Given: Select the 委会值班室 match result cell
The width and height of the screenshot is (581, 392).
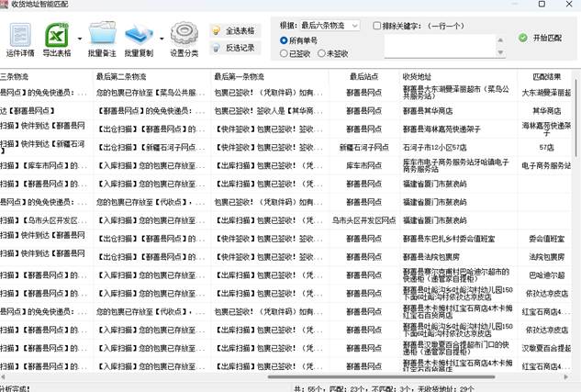Looking at the screenshot, I should click(546, 239).
